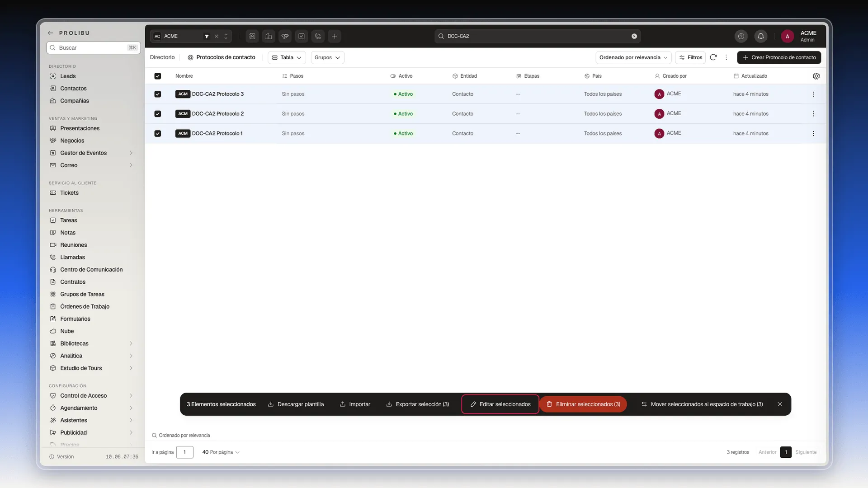Go back using the arrow beside PROLIBU
868x488 pixels.
click(51, 33)
